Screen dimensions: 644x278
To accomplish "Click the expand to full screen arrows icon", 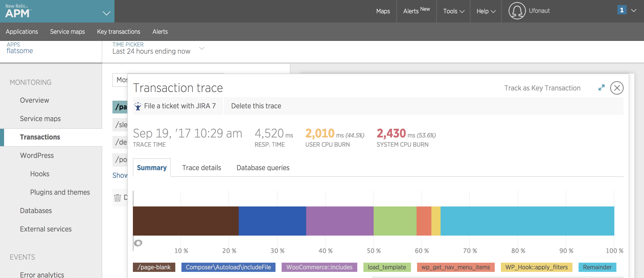I will tap(602, 88).
